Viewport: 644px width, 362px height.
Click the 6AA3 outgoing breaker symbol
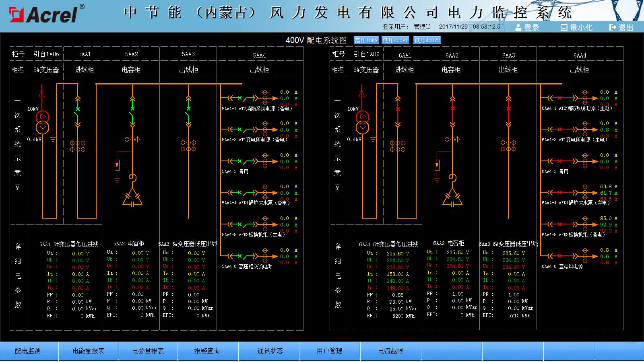click(508, 112)
